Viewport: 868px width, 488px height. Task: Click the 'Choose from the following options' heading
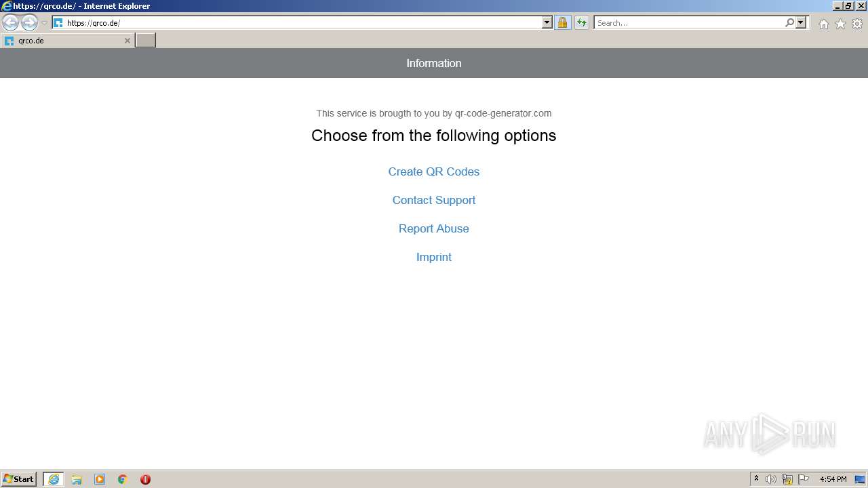(x=434, y=136)
